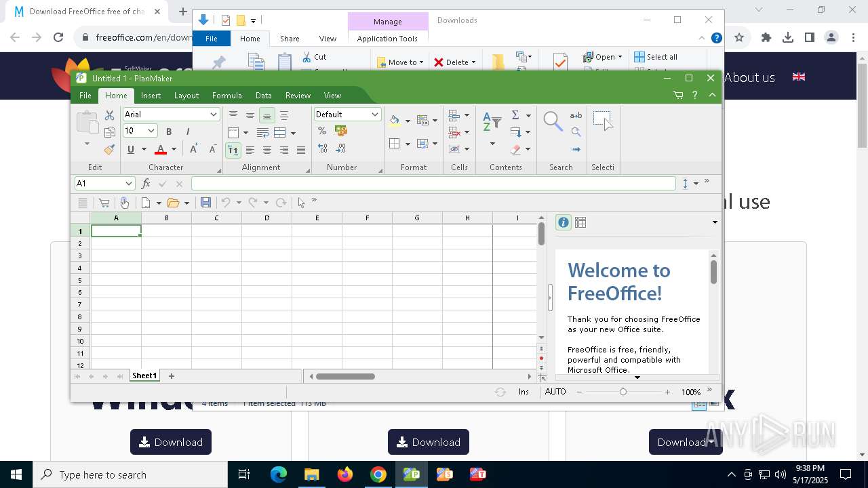Click the add decimal places icon
This screenshot has width=868, height=488.
[322, 148]
